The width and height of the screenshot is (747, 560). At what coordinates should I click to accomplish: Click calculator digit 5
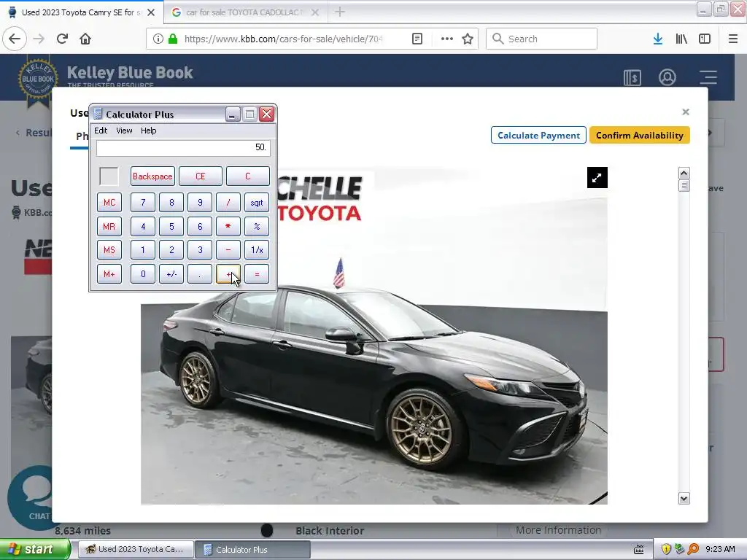pyautogui.click(x=171, y=226)
